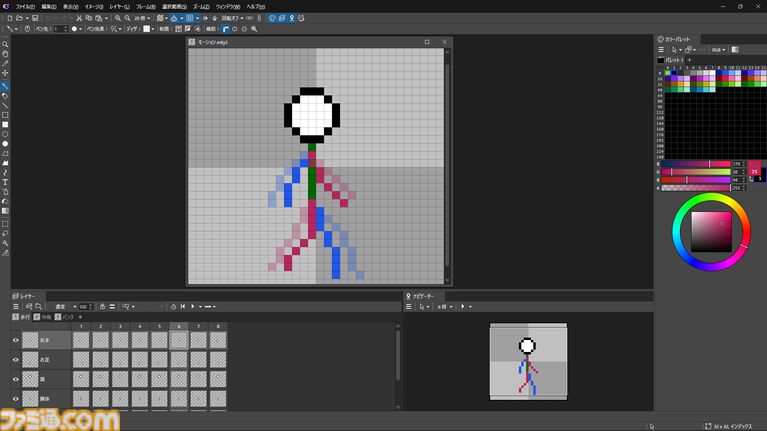This screenshot has height=431, width=767.
Task: Select the hand pan tool
Action: click(x=5, y=54)
